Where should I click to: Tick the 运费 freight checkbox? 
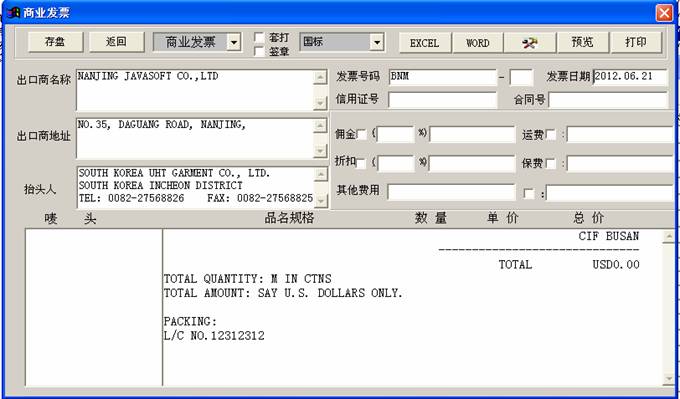[x=551, y=135]
